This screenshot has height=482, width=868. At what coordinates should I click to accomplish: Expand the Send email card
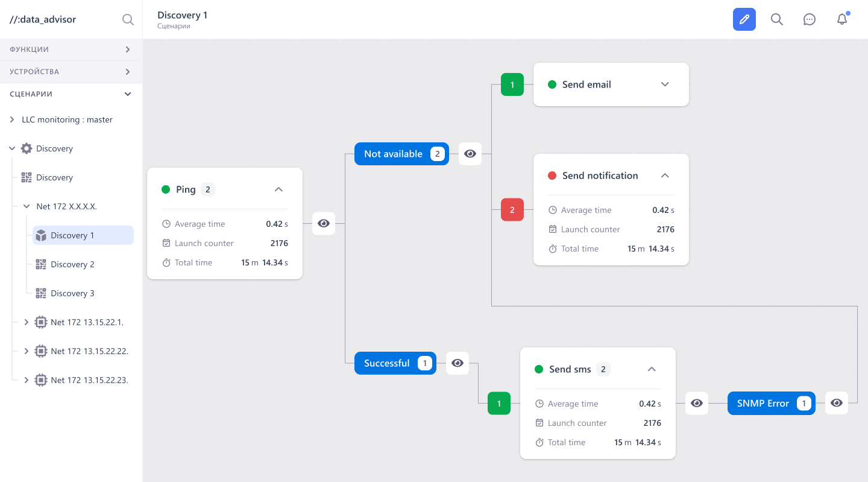(x=665, y=84)
